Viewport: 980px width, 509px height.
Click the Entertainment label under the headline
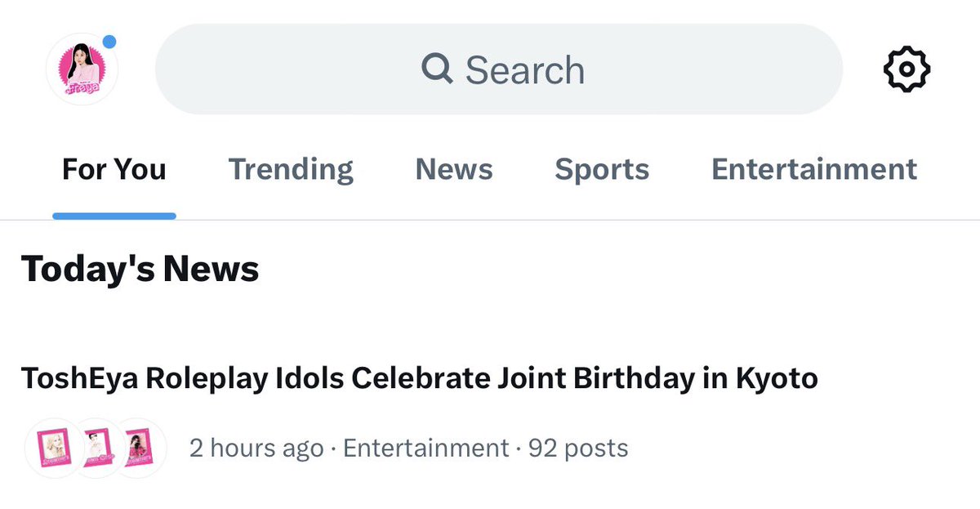pos(425,449)
